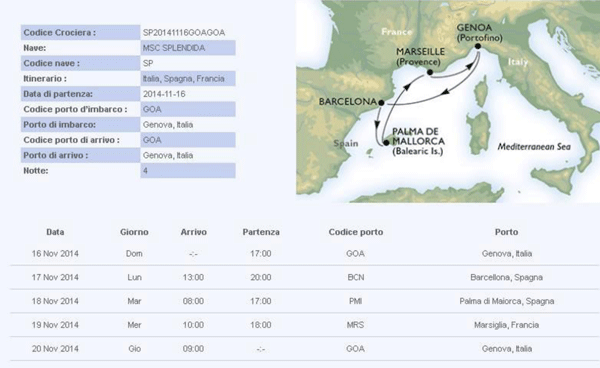Select the 17 Nov 2014 Barcellona row

[305, 277]
